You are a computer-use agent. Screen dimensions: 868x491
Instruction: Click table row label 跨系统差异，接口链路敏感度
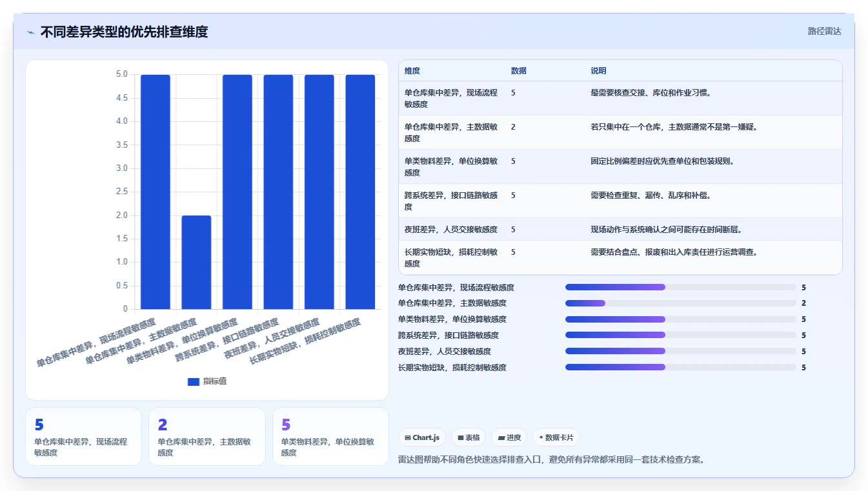pos(451,201)
